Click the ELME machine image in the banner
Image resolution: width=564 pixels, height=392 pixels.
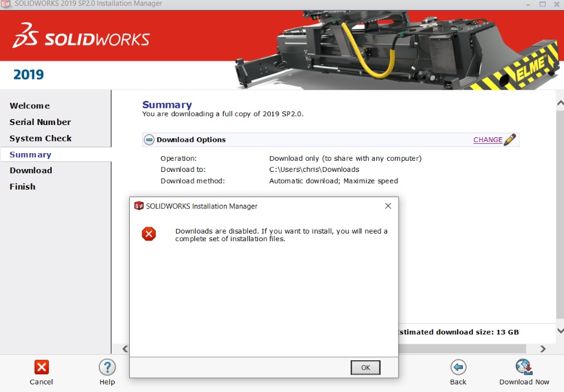[398, 50]
